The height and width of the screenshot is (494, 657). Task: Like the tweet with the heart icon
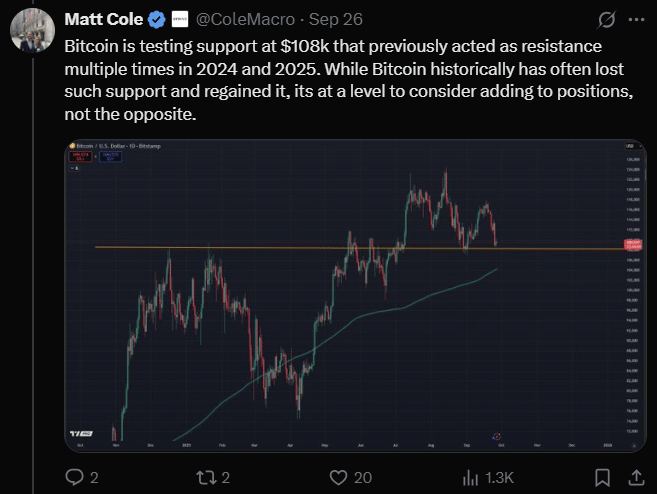(338, 477)
